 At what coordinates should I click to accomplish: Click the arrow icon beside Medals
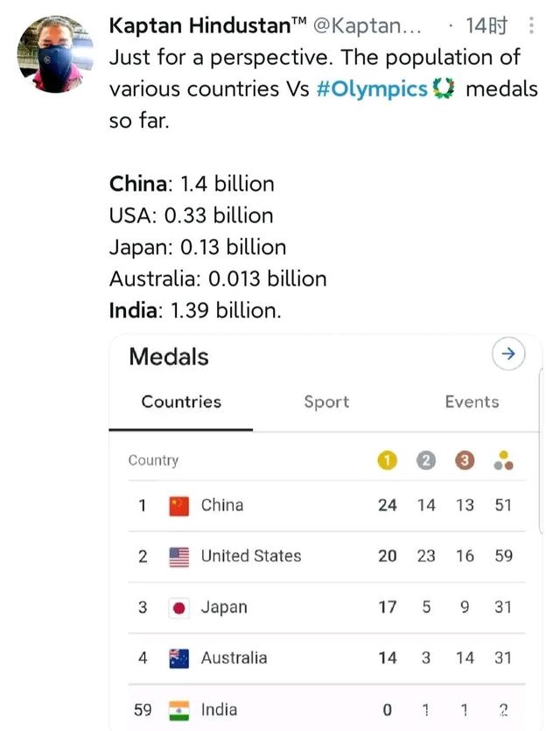pos(508,355)
